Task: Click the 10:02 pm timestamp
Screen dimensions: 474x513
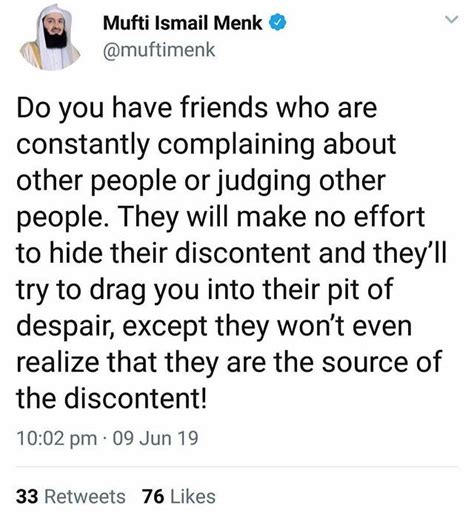Action: (57, 438)
